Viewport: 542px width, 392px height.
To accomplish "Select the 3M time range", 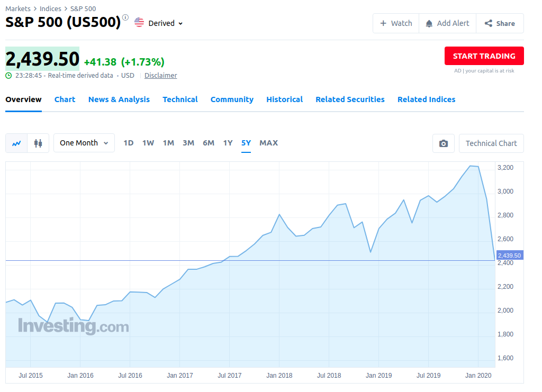I will [188, 143].
